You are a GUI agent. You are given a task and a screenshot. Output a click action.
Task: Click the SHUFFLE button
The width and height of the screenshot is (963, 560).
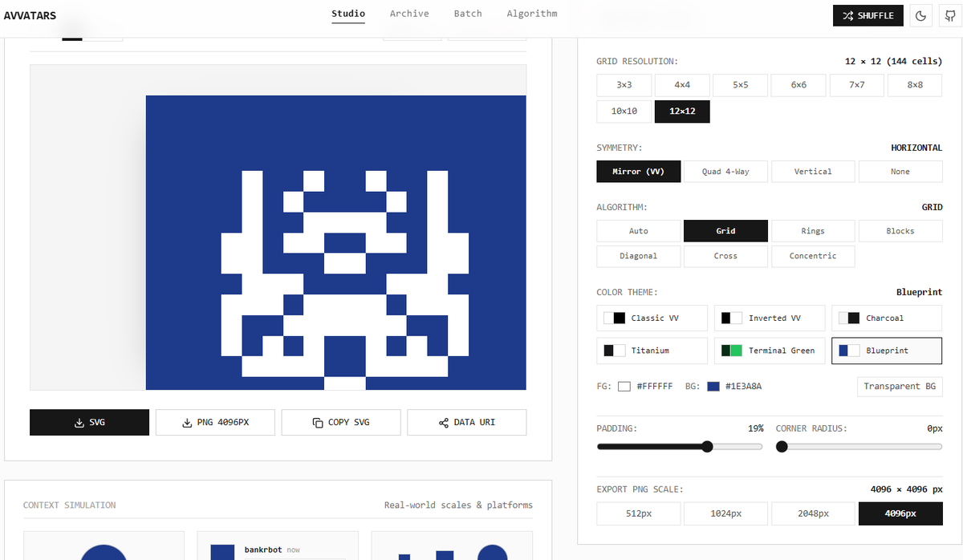(868, 15)
